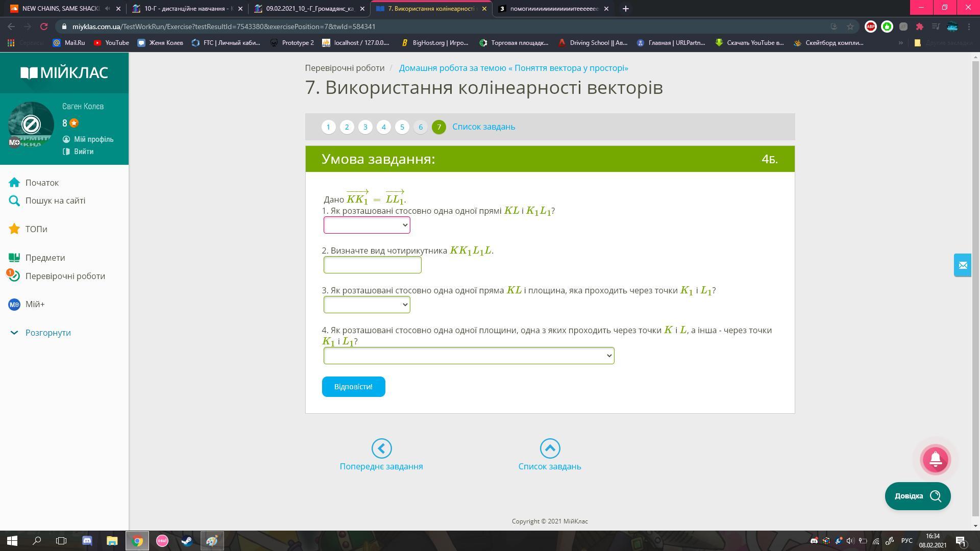Image resolution: width=980 pixels, height=551 pixels.
Task: Click the taskbar search magnifier
Action: coord(37,541)
